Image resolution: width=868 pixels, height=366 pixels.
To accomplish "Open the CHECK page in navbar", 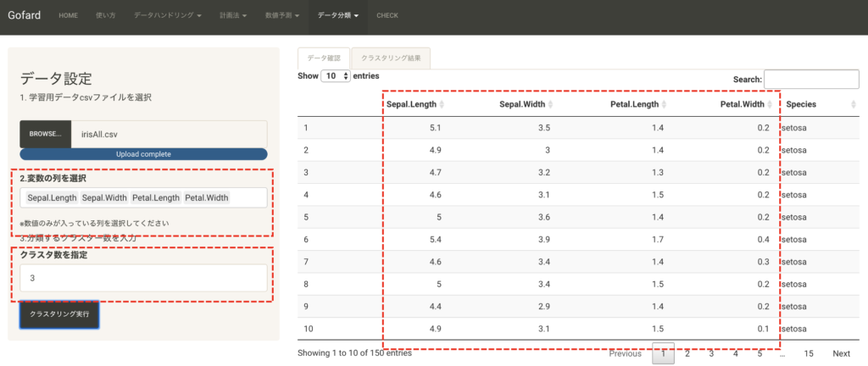I will (387, 16).
